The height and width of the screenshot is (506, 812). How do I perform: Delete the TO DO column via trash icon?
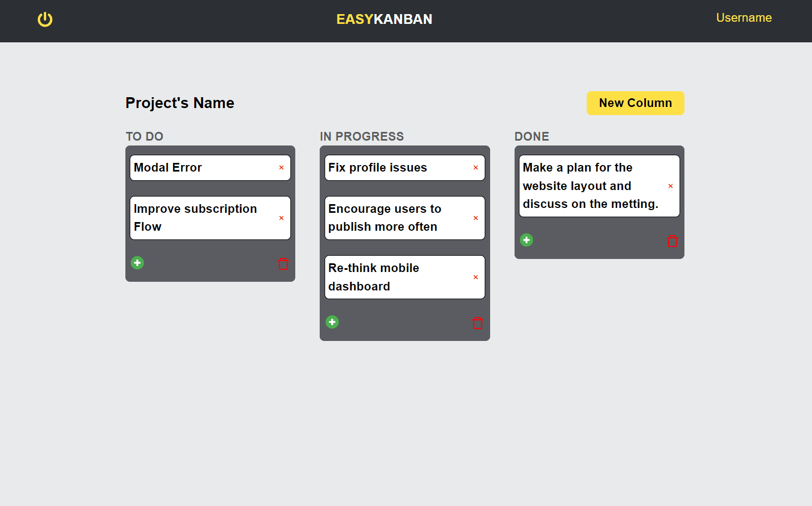coord(283,264)
